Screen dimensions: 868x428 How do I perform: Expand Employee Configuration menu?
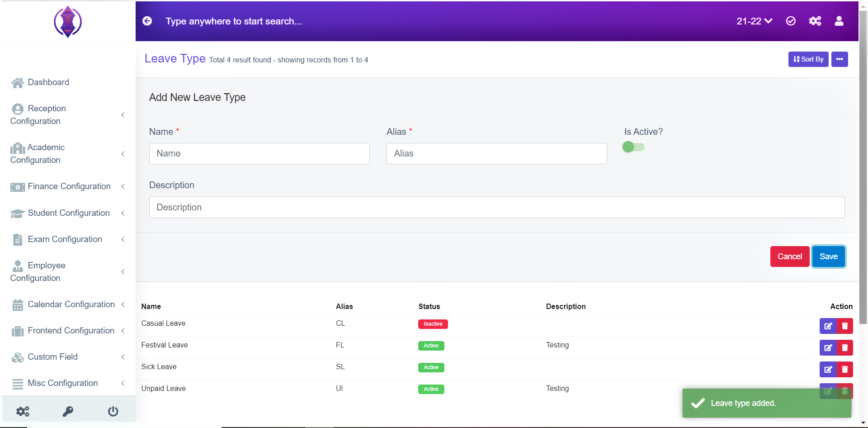coord(68,271)
